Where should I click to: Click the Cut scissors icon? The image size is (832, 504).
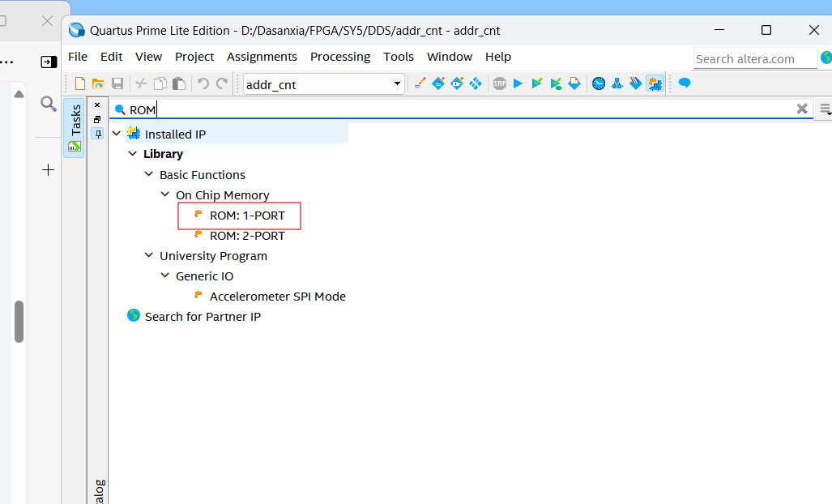click(x=141, y=83)
